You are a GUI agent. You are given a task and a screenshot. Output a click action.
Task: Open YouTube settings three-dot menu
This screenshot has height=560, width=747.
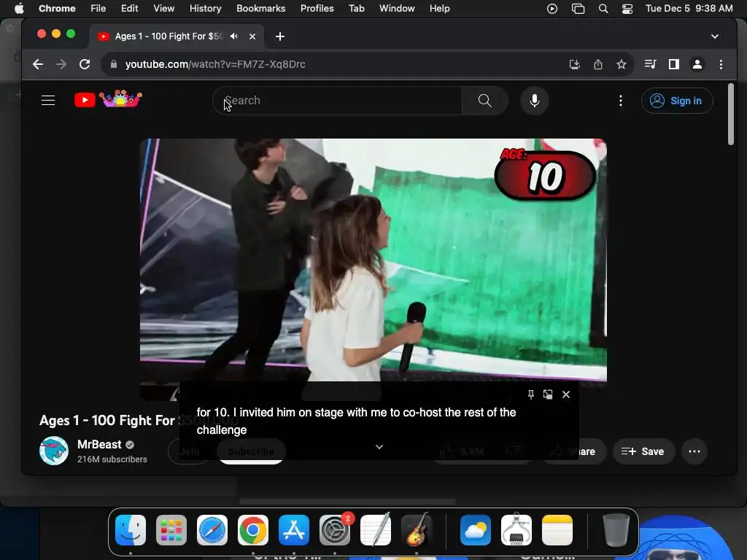(620, 101)
